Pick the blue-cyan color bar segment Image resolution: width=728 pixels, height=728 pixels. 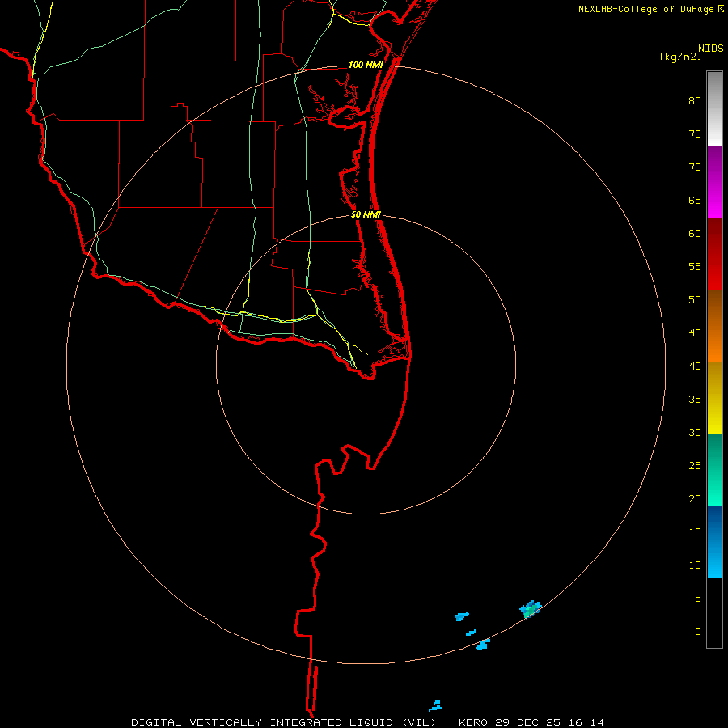714,542
